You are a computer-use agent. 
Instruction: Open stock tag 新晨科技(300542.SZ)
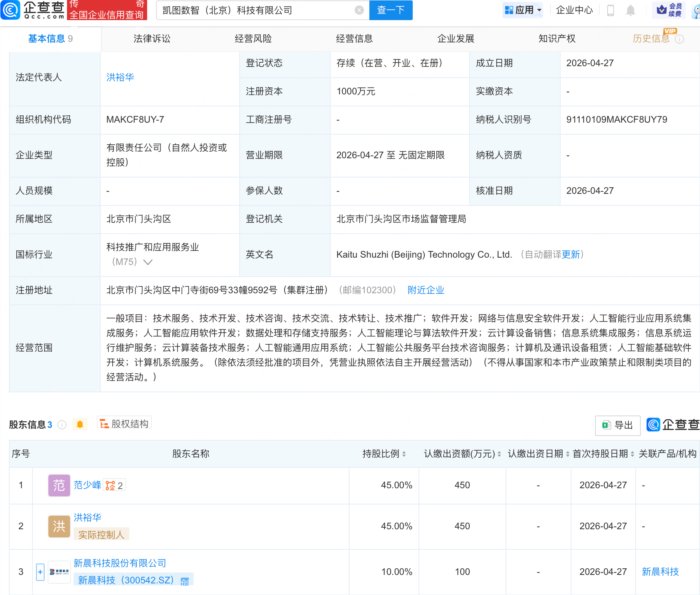click(133, 580)
